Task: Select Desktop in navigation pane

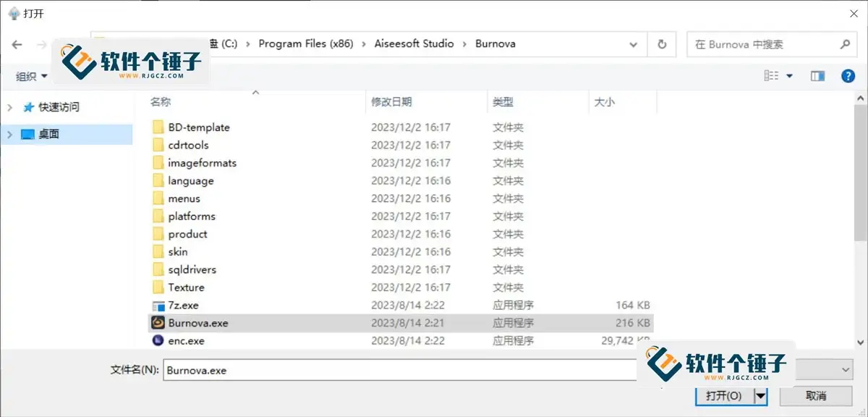Action: 48,134
